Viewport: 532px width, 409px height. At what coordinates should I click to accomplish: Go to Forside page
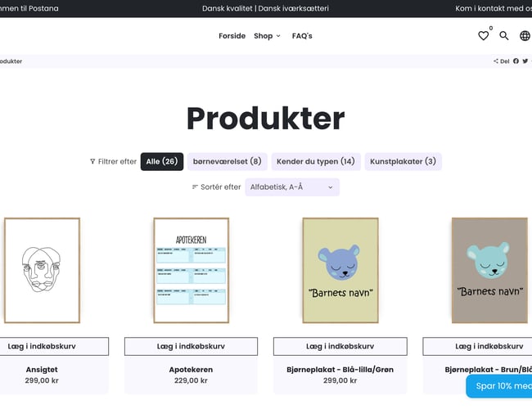point(232,36)
